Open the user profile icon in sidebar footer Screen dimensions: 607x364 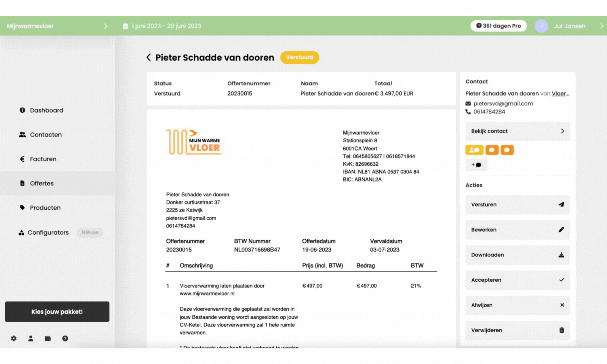[x=31, y=338]
